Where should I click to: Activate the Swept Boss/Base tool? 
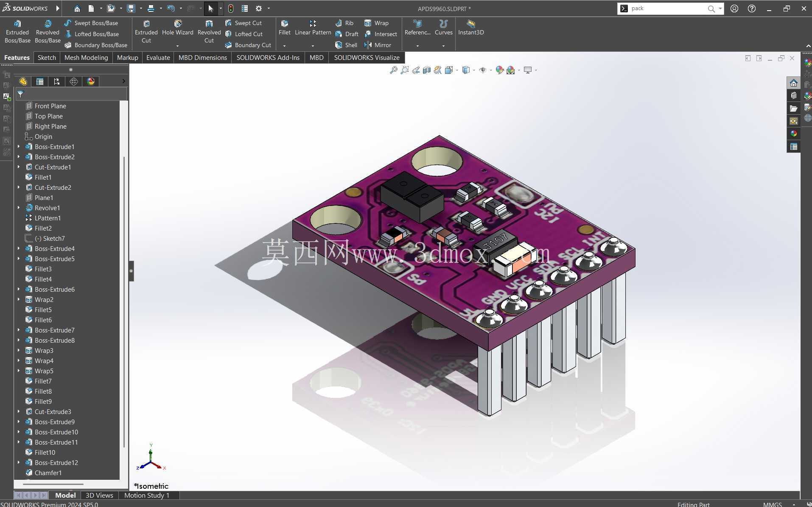91,23
